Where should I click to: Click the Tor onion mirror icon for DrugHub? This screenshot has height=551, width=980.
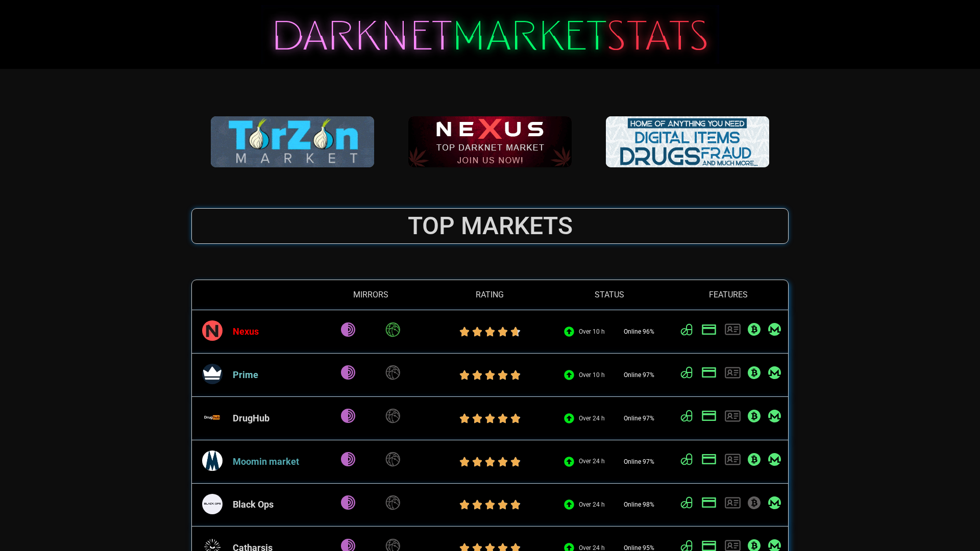(348, 416)
